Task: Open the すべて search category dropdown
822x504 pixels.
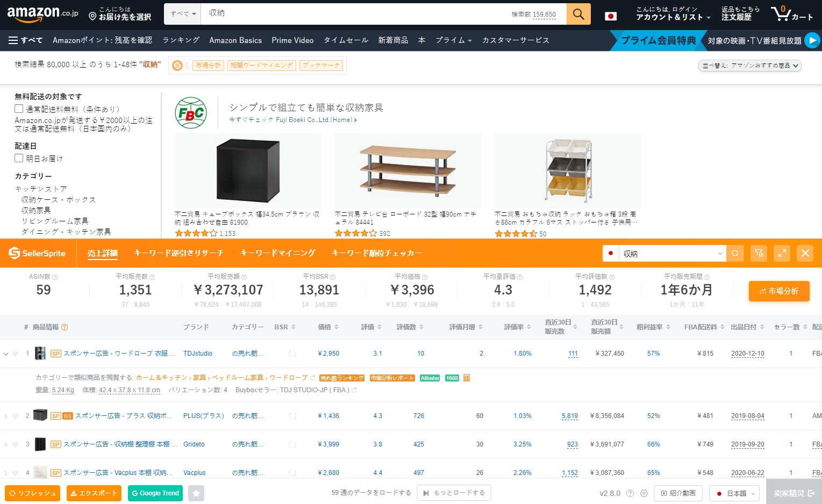Action: point(183,14)
